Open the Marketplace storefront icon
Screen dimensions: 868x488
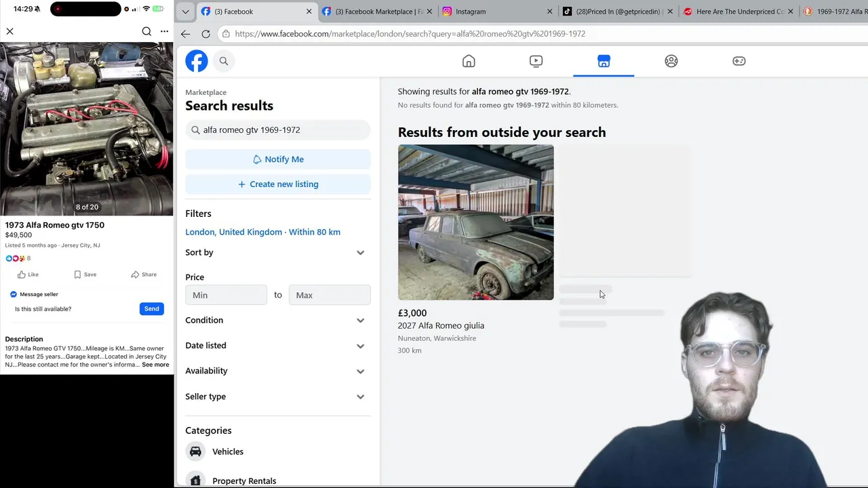(604, 61)
